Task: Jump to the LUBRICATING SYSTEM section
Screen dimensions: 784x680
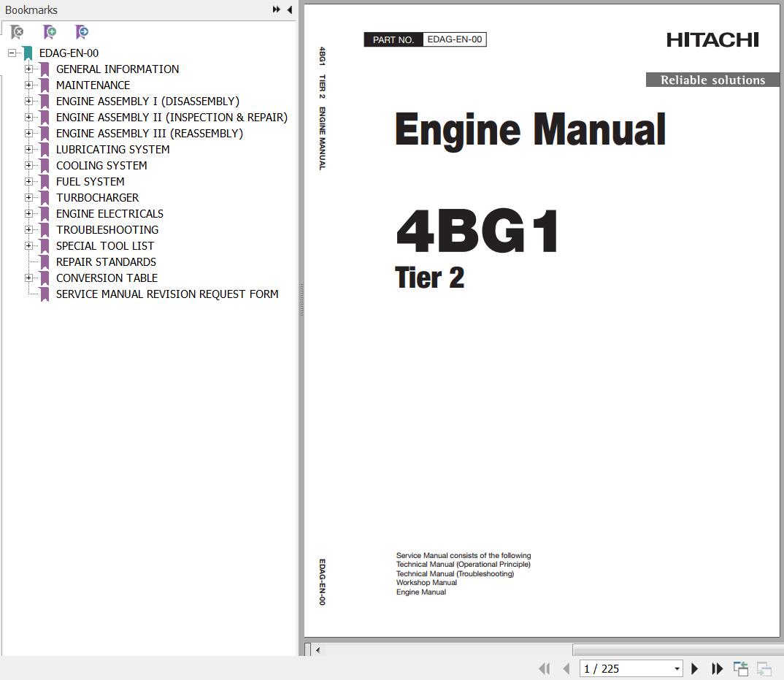Action: pos(113,149)
